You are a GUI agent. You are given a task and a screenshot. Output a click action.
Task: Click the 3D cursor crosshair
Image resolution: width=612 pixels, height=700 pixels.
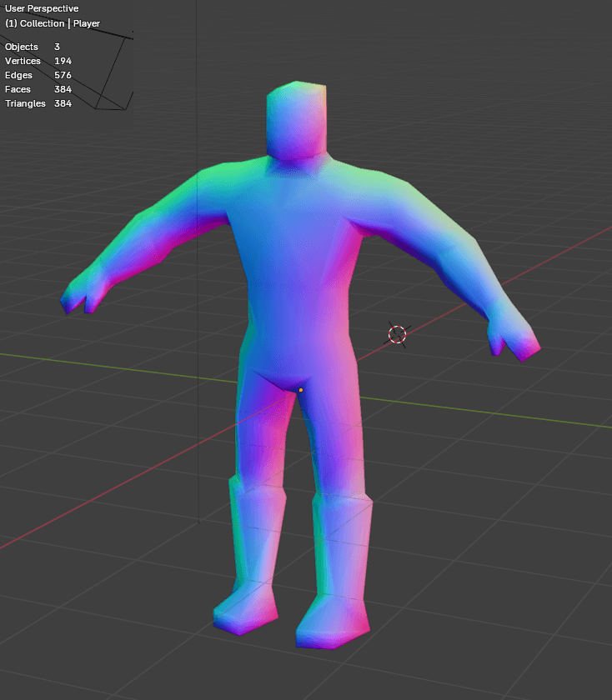click(397, 334)
